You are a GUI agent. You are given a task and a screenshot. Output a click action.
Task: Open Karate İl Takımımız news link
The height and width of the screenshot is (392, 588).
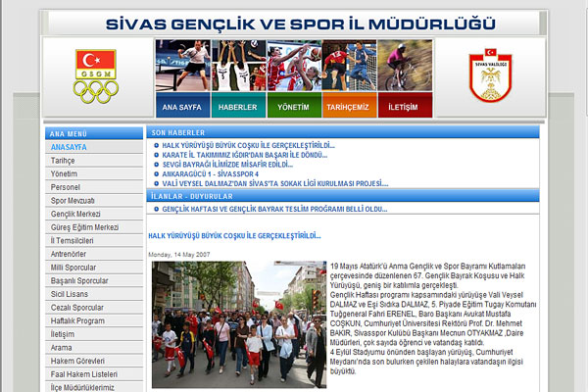[x=244, y=155]
